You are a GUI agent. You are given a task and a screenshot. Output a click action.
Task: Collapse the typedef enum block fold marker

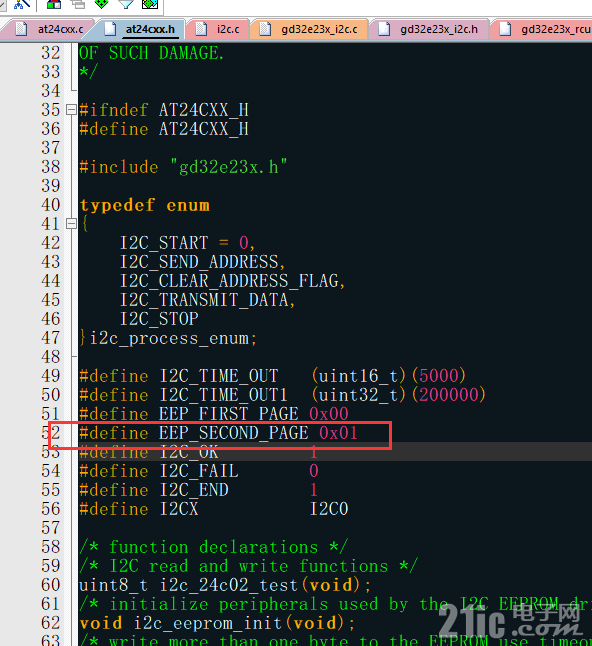(x=71, y=224)
